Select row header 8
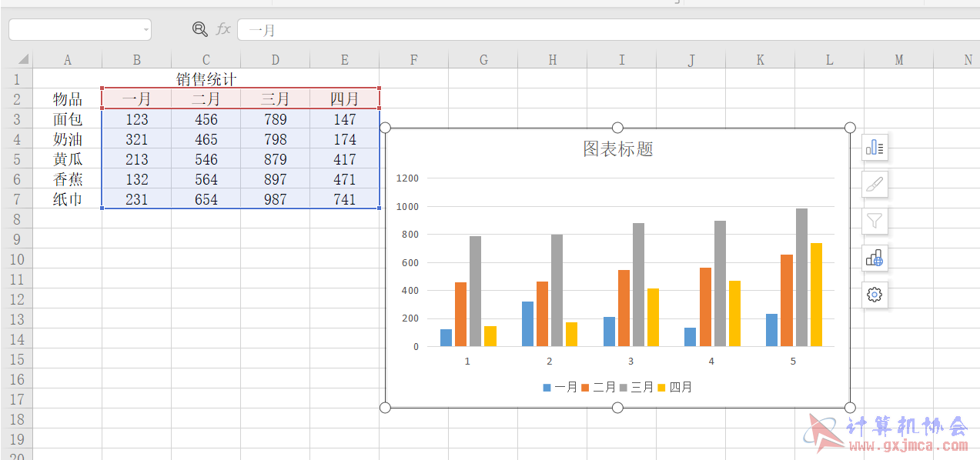 (x=17, y=219)
